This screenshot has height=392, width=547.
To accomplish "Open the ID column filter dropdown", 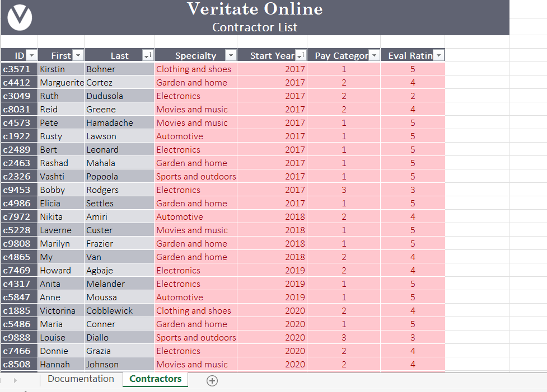I will tap(32, 55).
